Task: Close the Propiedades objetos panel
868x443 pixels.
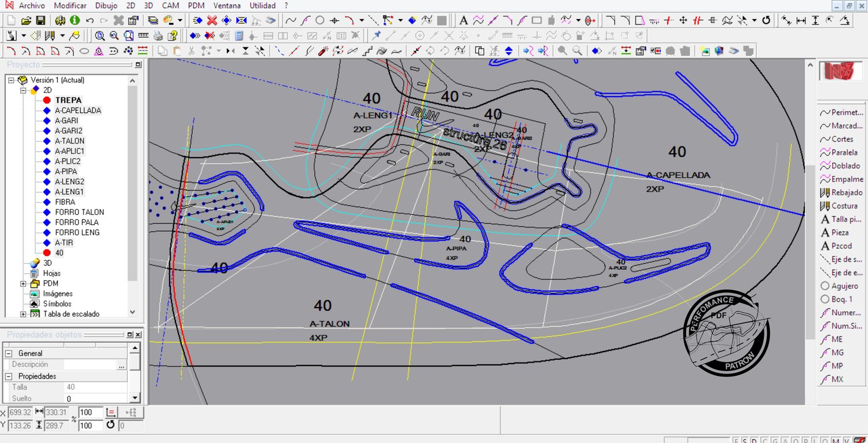Action: point(138,335)
